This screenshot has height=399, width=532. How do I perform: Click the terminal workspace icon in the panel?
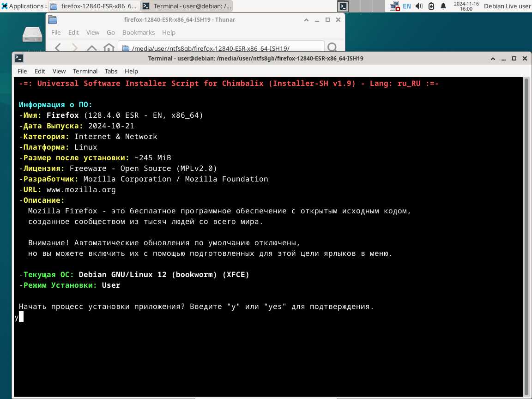tap(343, 6)
